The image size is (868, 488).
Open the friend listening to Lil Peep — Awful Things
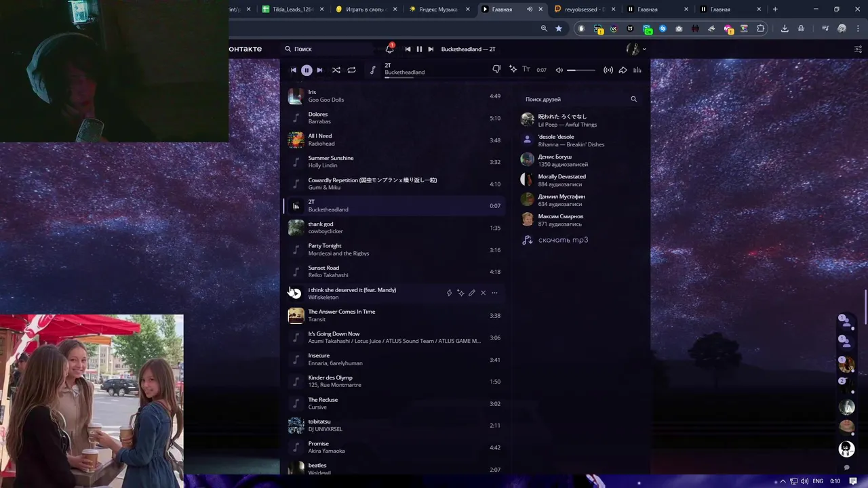click(580, 120)
